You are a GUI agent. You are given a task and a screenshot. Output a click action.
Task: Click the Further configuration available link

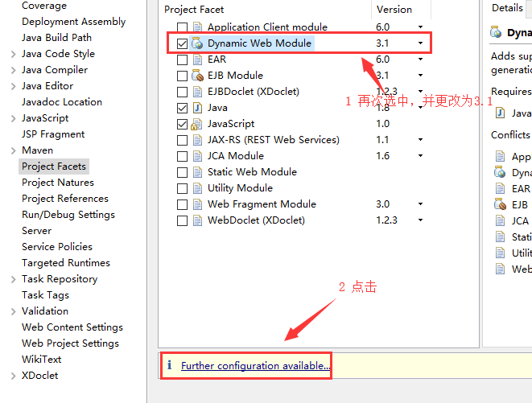(255, 366)
